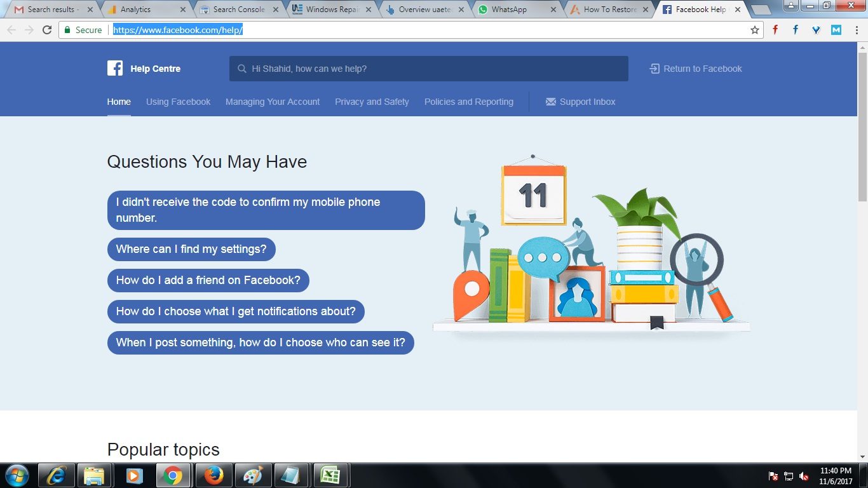Open the Home help menu item
Image resolution: width=868 pixels, height=488 pixels.
[119, 102]
